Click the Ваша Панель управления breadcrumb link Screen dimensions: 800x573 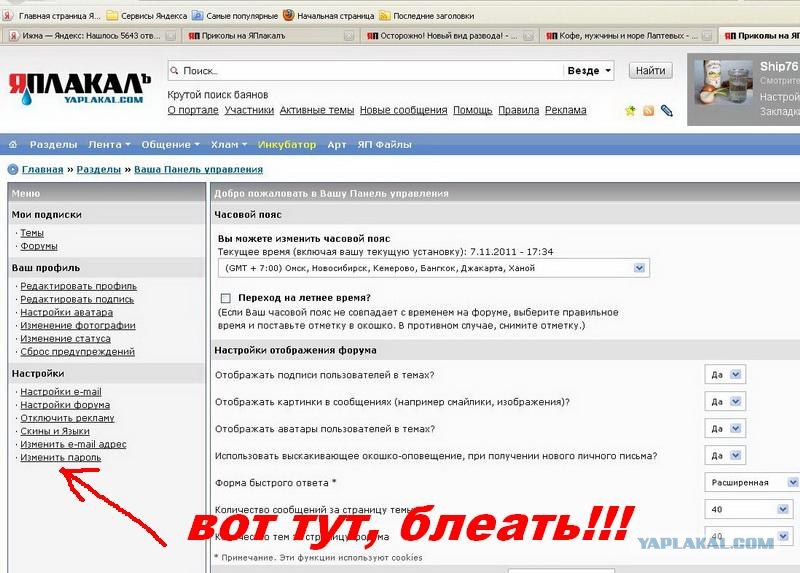click(198, 169)
